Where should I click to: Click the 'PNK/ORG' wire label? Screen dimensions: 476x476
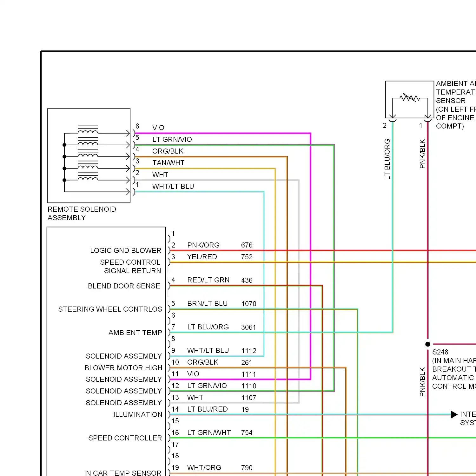(x=203, y=245)
